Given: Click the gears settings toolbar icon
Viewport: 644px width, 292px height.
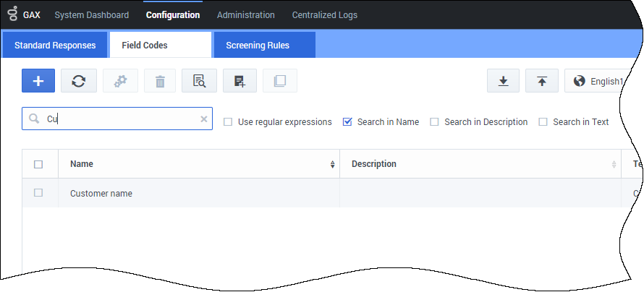Looking at the screenshot, I should (x=120, y=81).
